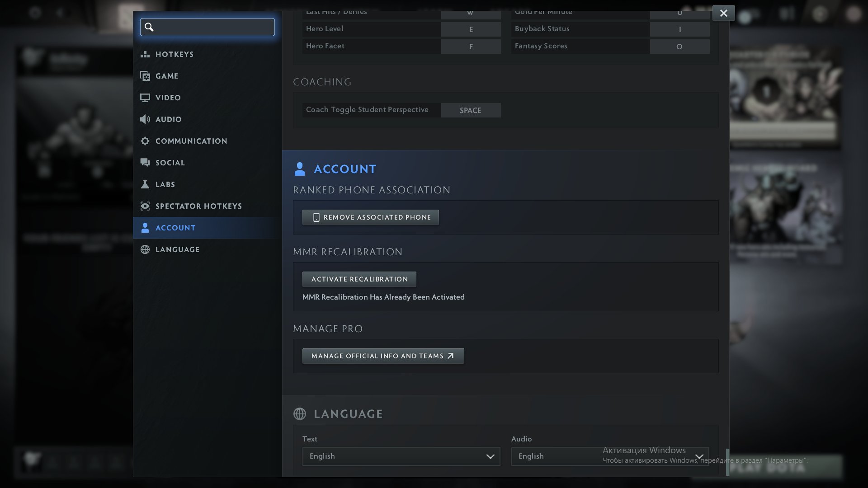This screenshot has width=868, height=488.
Task: Change the Hero Facet hotkey F binding
Action: pyautogui.click(x=471, y=47)
